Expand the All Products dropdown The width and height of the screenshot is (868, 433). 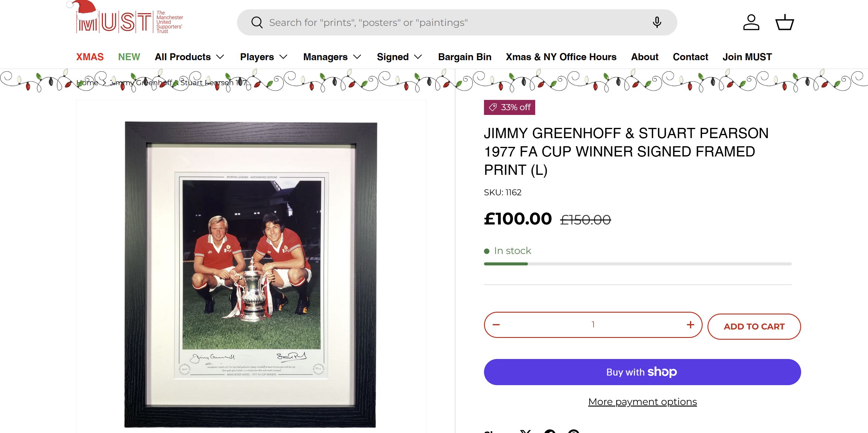click(x=189, y=57)
